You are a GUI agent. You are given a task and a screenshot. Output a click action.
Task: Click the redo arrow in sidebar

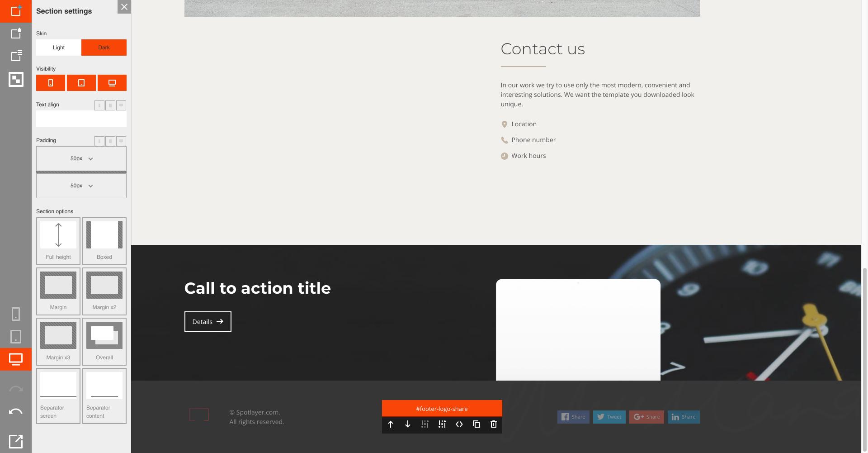click(x=16, y=389)
